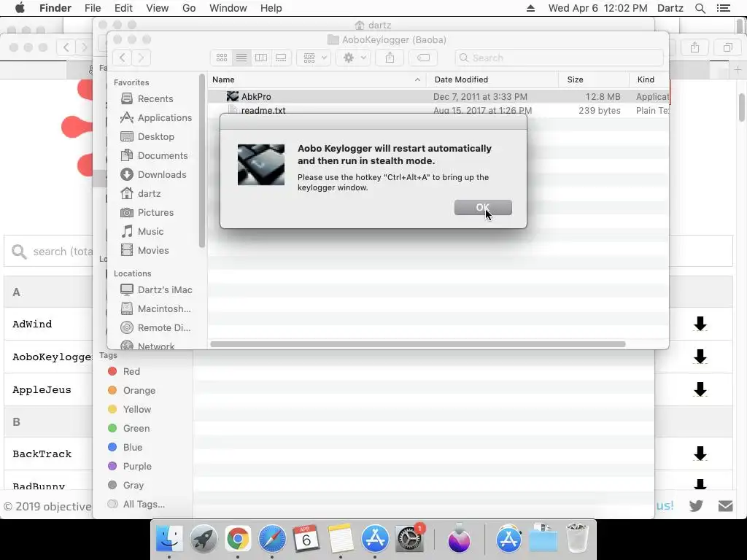Download AdWind sample in browser
Screen dimensions: 747x560
pos(700,324)
